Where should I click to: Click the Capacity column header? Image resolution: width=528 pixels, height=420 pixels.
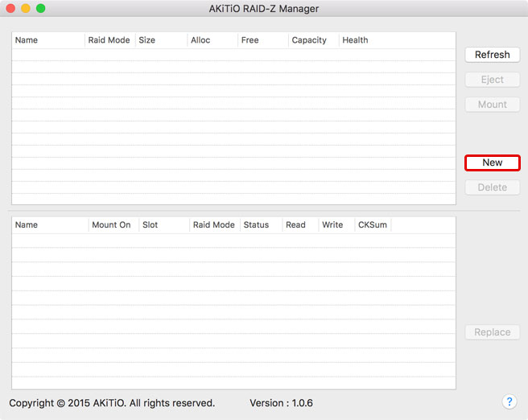point(312,40)
